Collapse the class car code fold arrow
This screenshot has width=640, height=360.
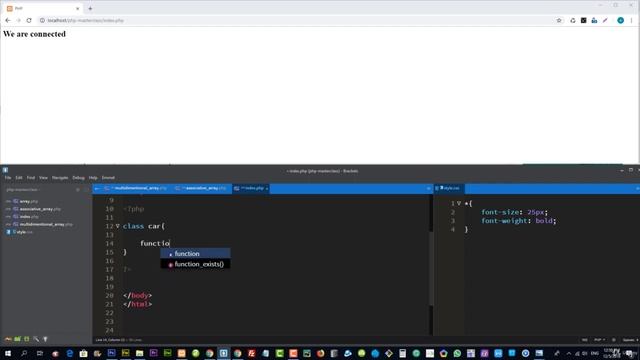coord(118,226)
